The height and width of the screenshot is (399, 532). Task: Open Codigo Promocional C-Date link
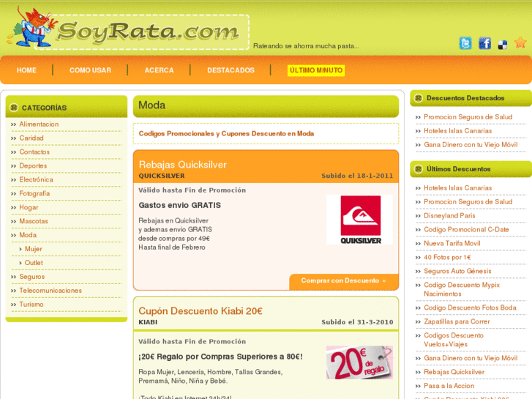coord(467,230)
